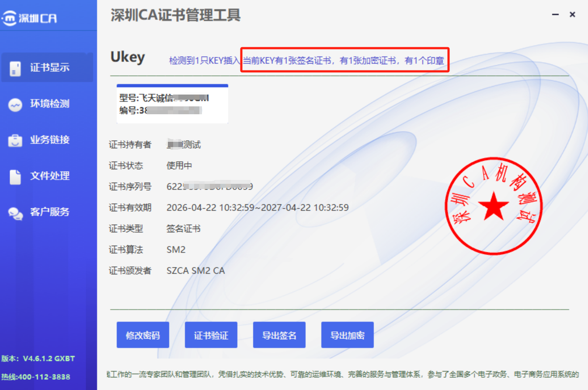Click the 文件处理 file icon
Image resolution: width=588 pixels, height=390 pixels.
coord(15,176)
